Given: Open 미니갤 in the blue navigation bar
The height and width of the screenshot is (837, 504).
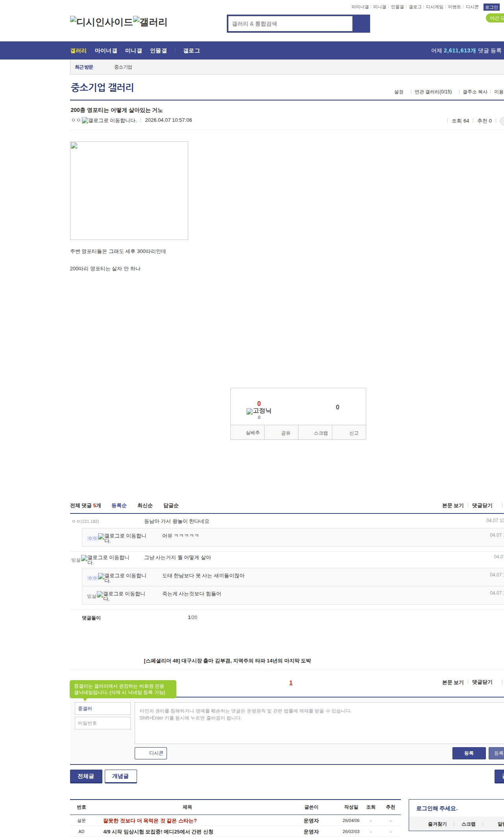Looking at the screenshot, I should tap(133, 51).
